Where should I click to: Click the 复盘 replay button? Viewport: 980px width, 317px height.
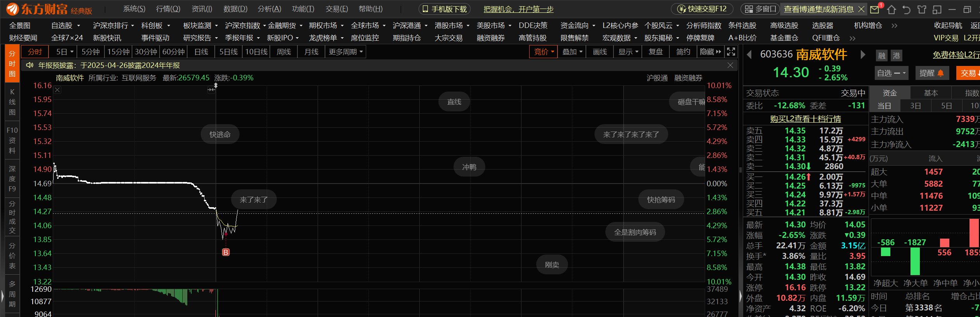[656, 52]
